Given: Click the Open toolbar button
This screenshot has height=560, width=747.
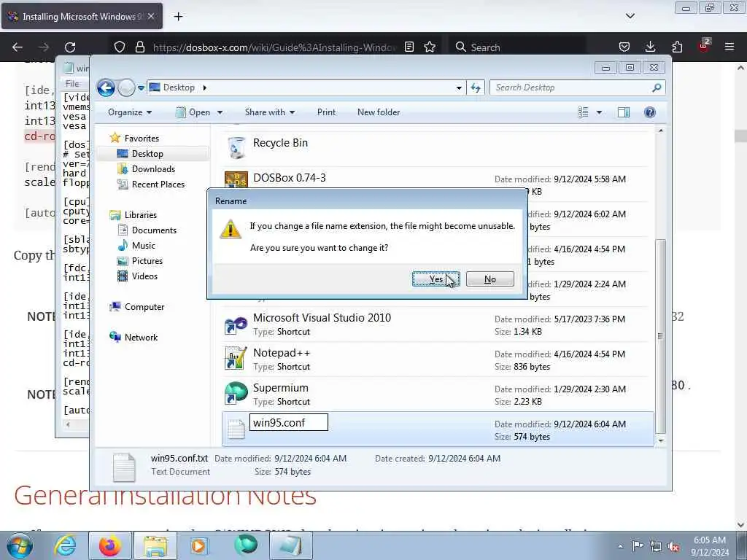Looking at the screenshot, I should pos(193,112).
